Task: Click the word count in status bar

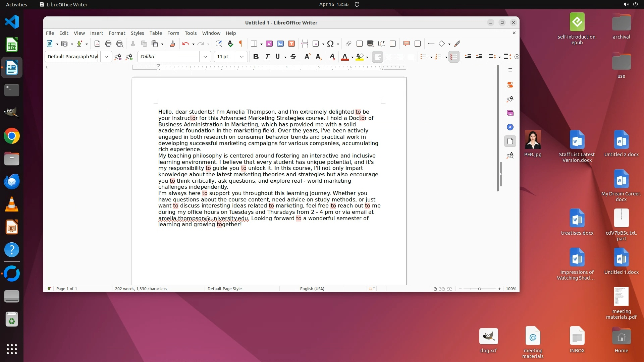Action: [x=141, y=289]
